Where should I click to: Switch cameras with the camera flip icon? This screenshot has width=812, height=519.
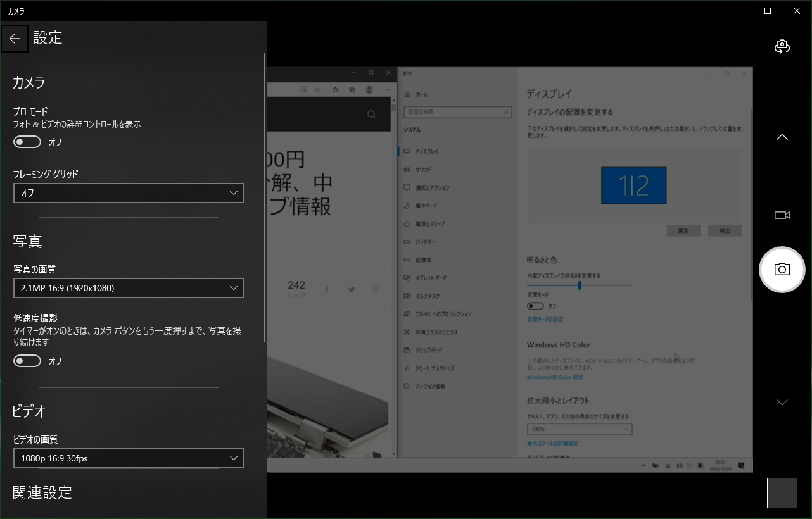click(782, 46)
